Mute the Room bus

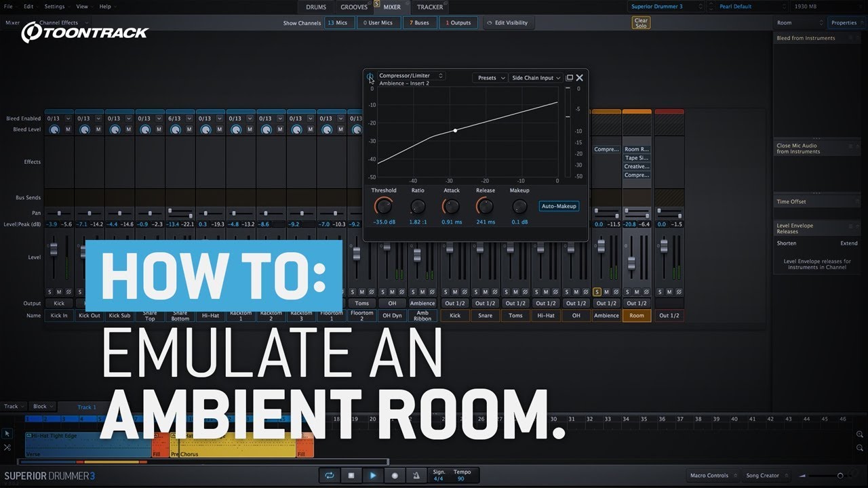[637, 292]
